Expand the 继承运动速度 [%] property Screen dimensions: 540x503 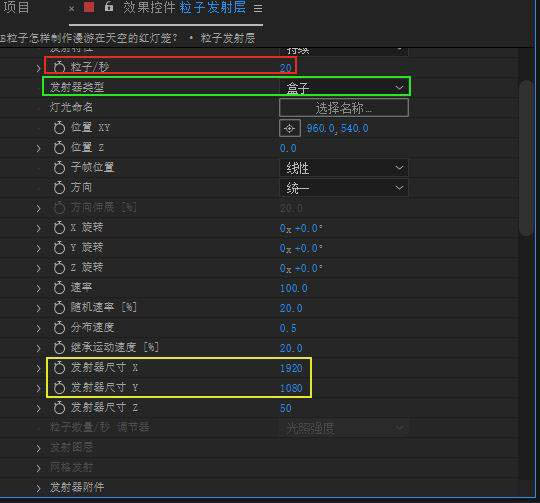(x=38, y=348)
